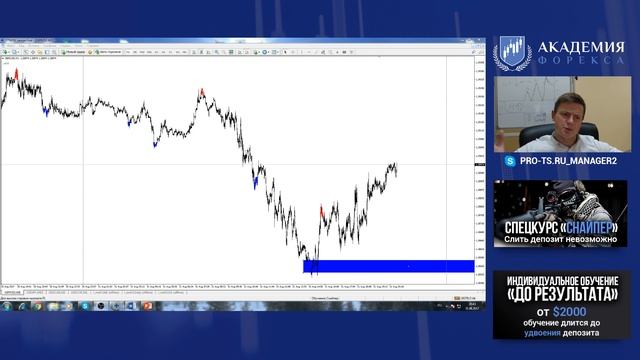Select the Fibonacci Retracement tool

pyautogui.click(x=330, y=52)
